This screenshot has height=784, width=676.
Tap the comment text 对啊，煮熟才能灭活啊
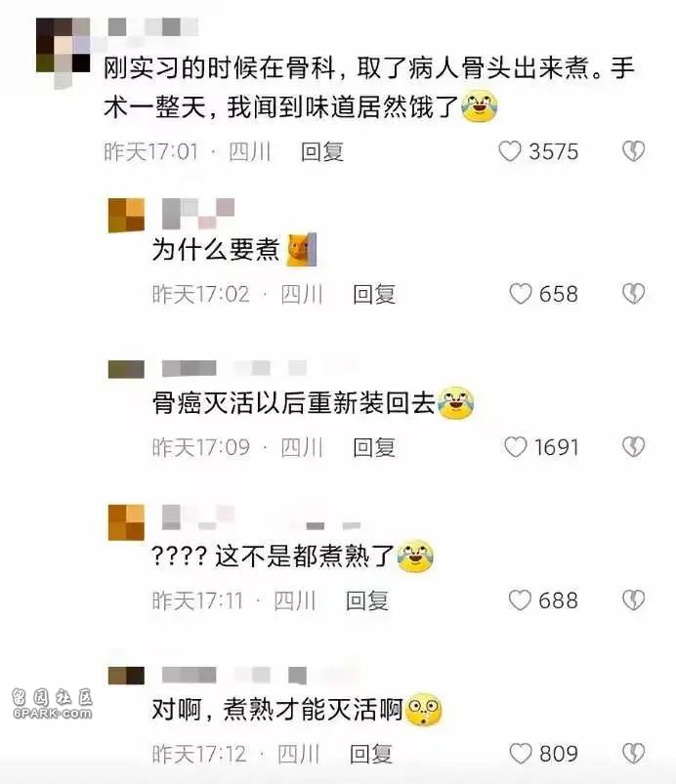coord(276,710)
